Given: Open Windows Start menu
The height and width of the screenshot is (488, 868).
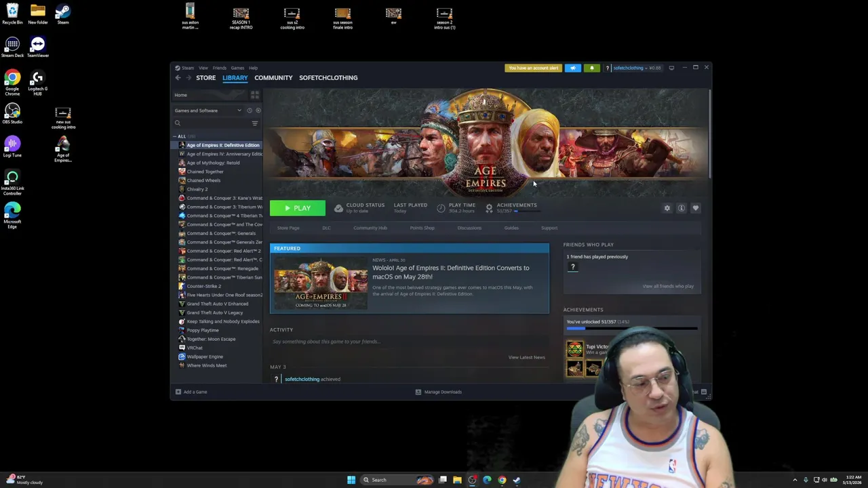Looking at the screenshot, I should tap(351, 480).
